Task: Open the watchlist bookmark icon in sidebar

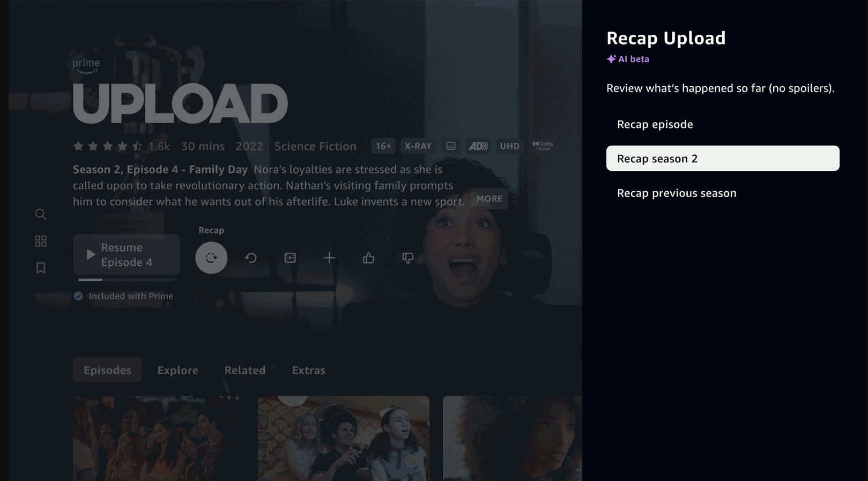Action: coord(41,268)
